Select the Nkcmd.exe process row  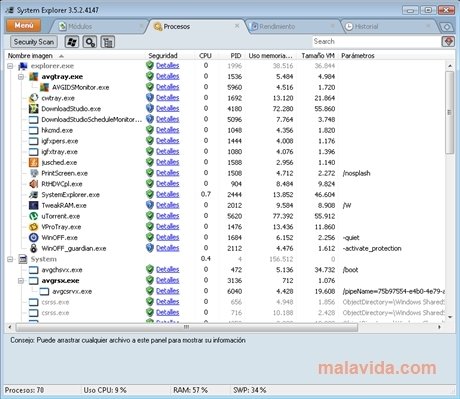click(225, 130)
